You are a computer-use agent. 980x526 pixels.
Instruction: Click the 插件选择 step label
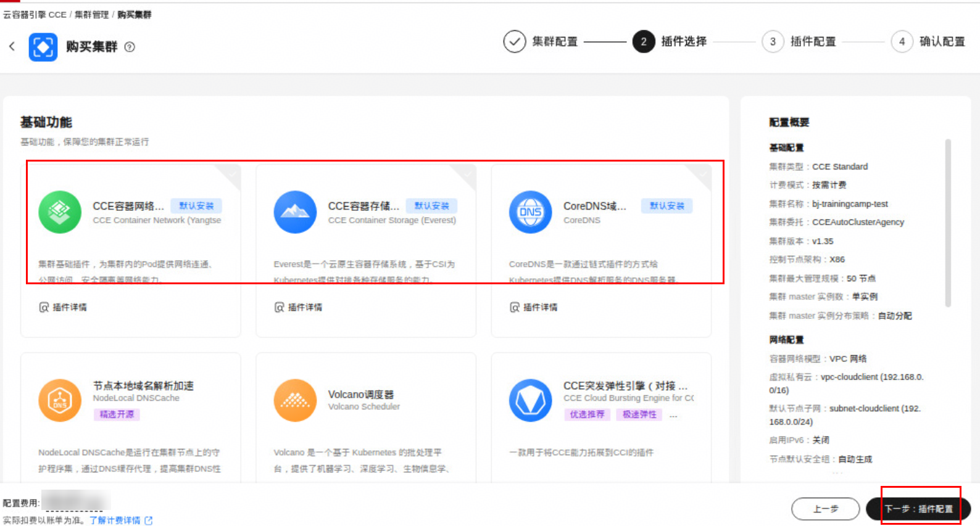684,41
